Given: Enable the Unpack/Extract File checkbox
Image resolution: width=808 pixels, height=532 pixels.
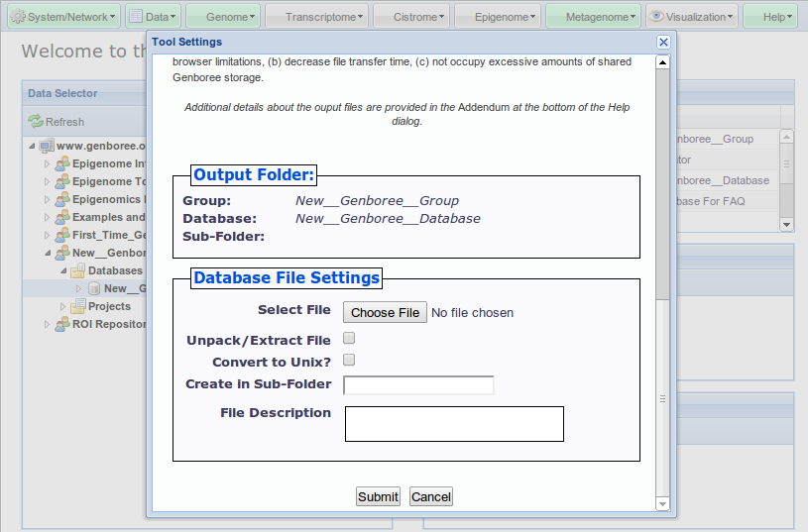Looking at the screenshot, I should 349,339.
